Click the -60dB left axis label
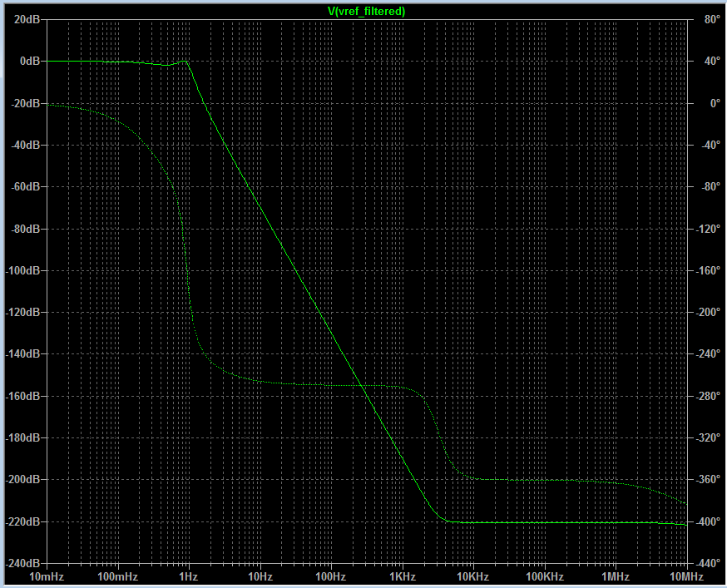This screenshot has height=588, width=727. (x=25, y=187)
